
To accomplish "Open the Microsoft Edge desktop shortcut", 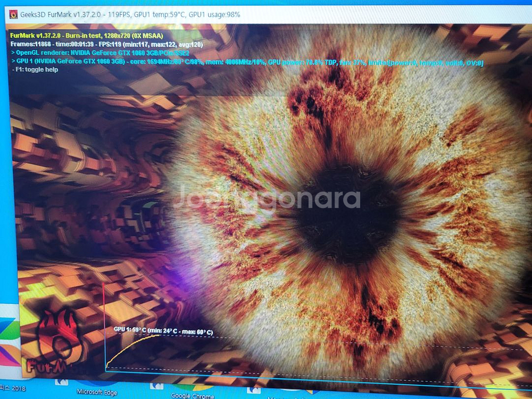I will pos(97,389).
